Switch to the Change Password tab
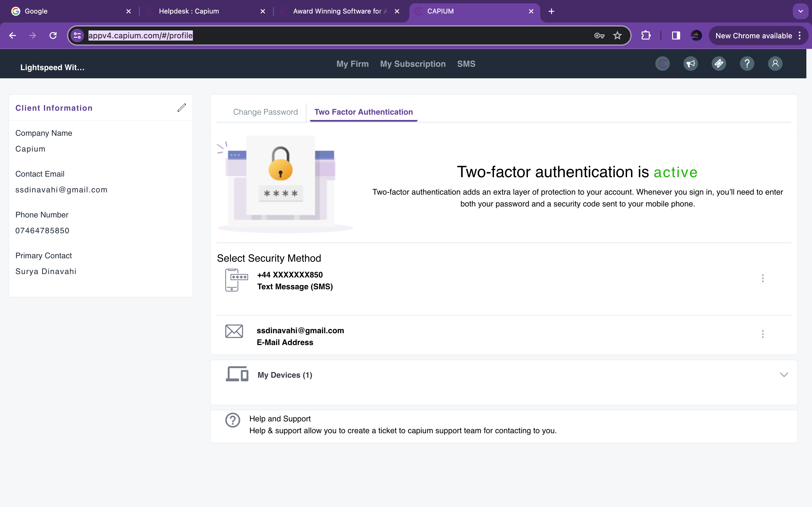This screenshot has width=812, height=507. click(265, 112)
